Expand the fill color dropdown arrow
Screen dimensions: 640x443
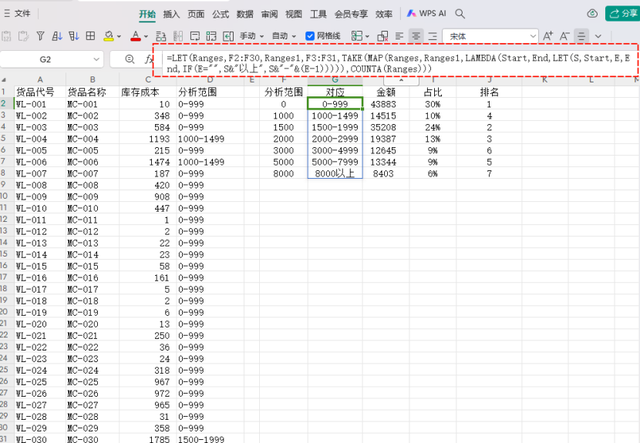point(119,36)
